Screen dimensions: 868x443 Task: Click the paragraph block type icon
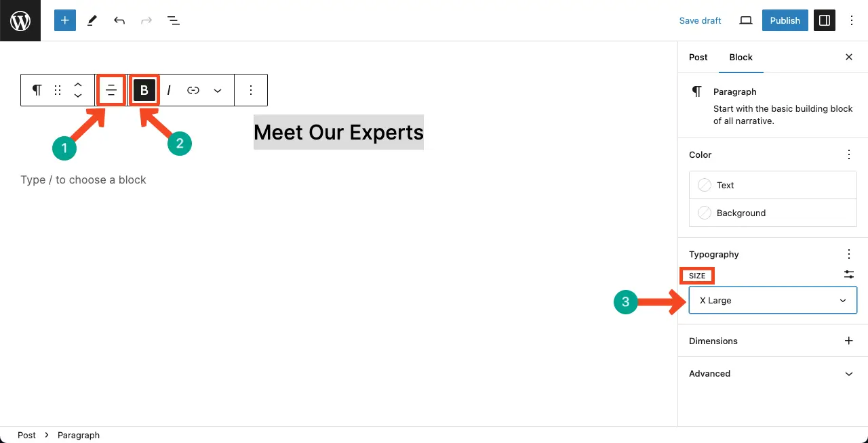coord(37,90)
